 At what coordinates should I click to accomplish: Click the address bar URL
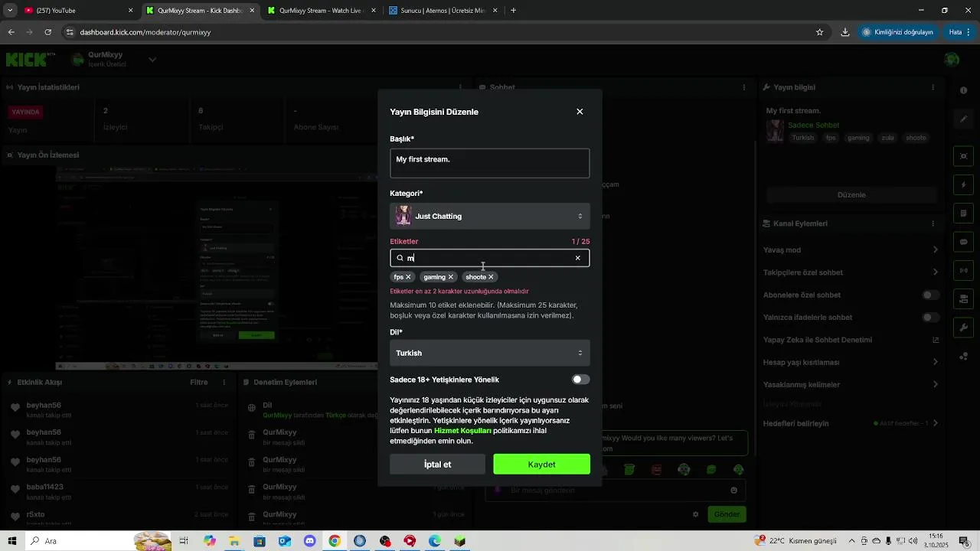click(x=145, y=32)
